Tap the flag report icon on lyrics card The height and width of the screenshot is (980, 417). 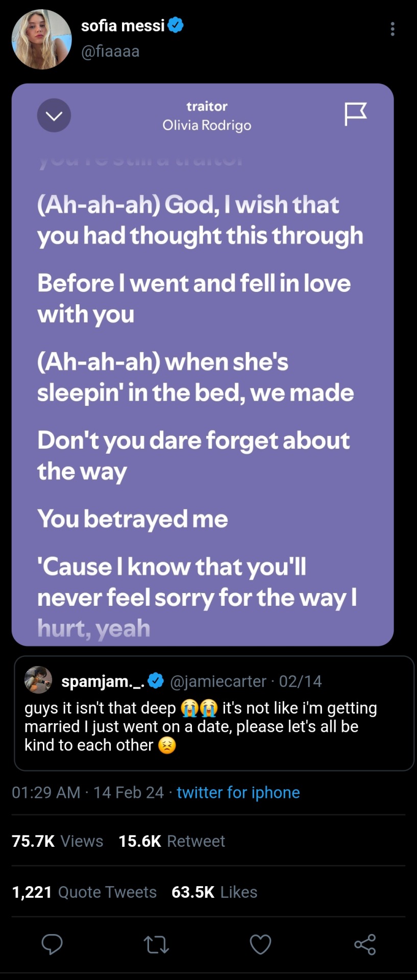click(x=355, y=113)
